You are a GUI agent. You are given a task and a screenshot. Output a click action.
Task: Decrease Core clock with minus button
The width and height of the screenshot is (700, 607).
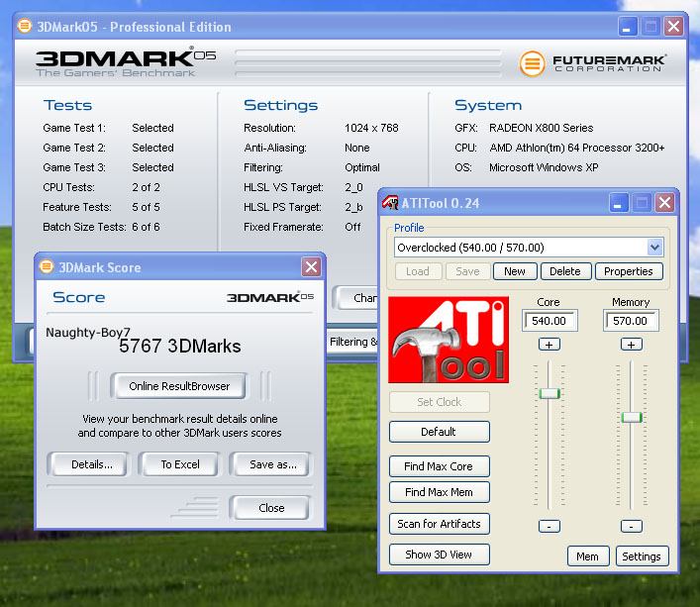(550, 526)
